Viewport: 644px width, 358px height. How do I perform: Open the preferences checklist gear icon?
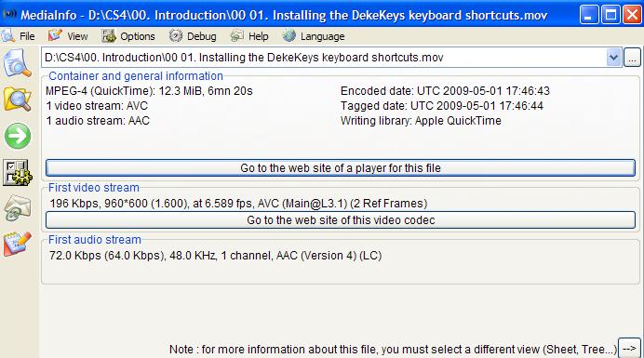tap(18, 172)
